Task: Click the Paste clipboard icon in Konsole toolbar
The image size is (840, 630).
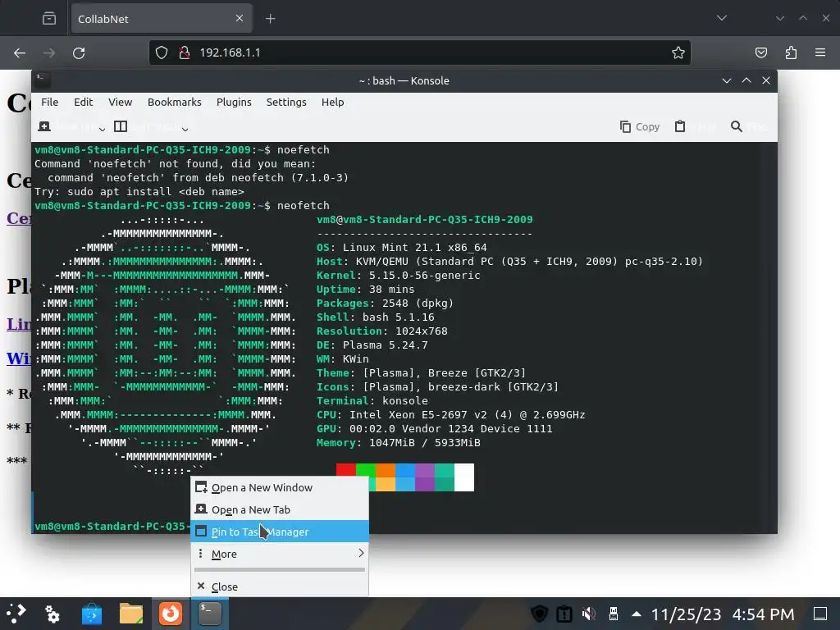Action: click(680, 126)
